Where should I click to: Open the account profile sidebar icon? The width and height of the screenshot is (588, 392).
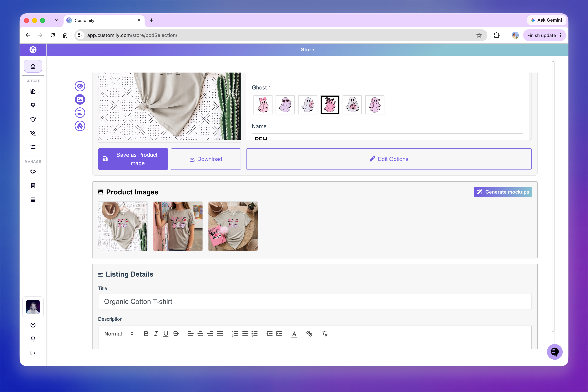pos(33,325)
